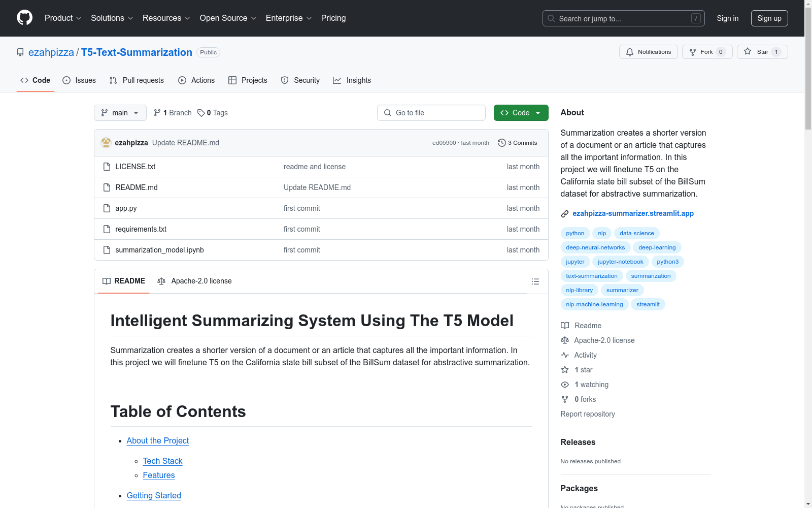This screenshot has width=812, height=508.
Task: Open the Pricing page link
Action: [x=333, y=18]
